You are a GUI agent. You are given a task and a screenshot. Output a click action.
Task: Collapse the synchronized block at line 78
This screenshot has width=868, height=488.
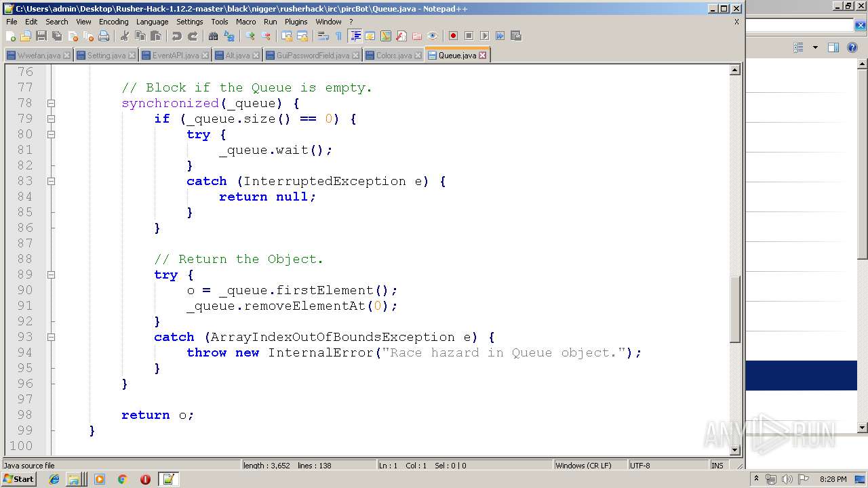click(51, 103)
